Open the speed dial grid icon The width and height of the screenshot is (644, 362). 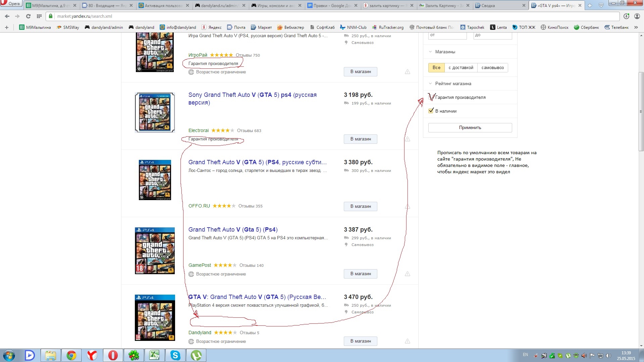click(x=39, y=16)
